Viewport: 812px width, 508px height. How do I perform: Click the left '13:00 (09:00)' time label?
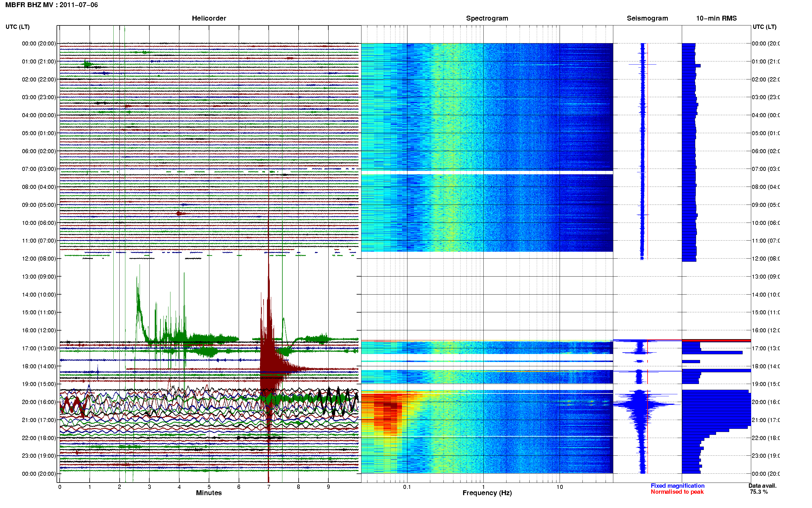point(39,277)
